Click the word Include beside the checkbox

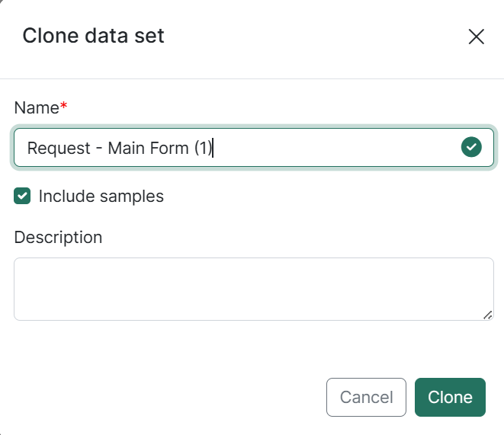[x=64, y=196]
